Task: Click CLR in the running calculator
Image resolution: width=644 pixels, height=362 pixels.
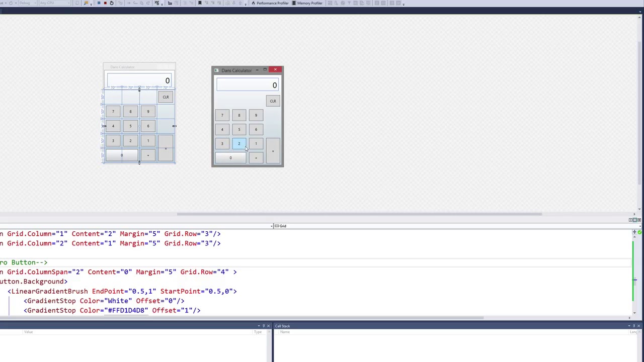Action: pos(273,101)
